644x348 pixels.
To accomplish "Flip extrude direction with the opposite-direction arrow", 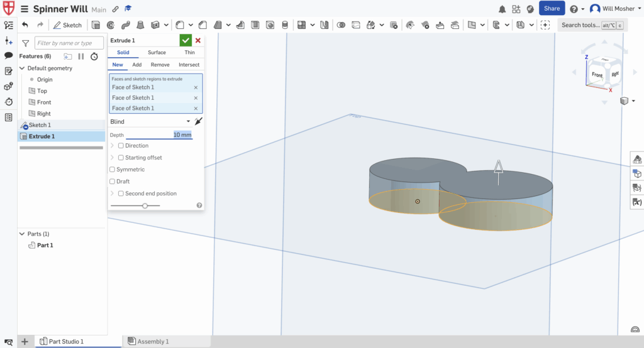I will pos(199,121).
